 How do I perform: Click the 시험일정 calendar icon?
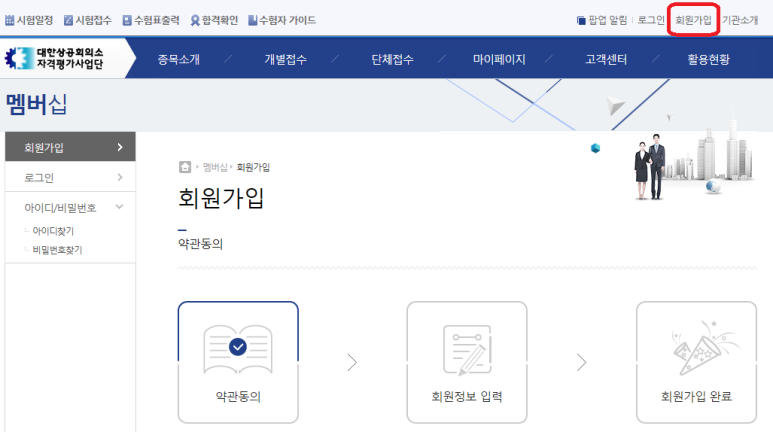[x=9, y=20]
